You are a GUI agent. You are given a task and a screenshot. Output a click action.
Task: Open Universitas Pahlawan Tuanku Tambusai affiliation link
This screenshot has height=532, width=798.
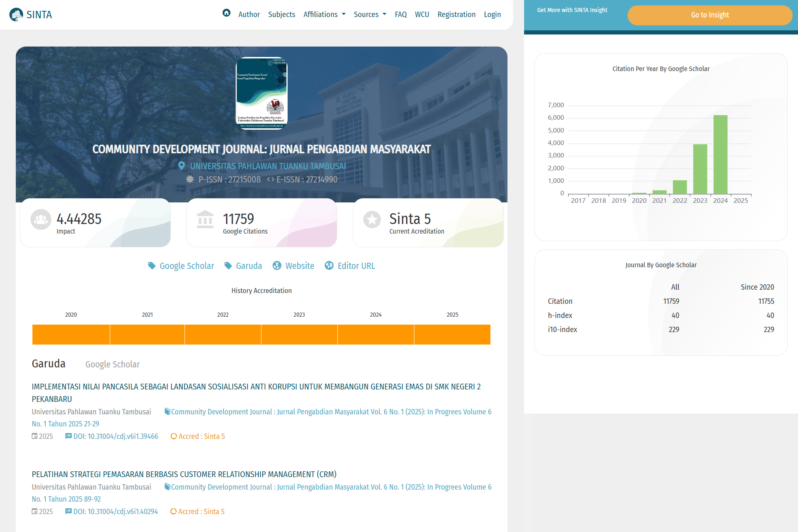pos(268,166)
